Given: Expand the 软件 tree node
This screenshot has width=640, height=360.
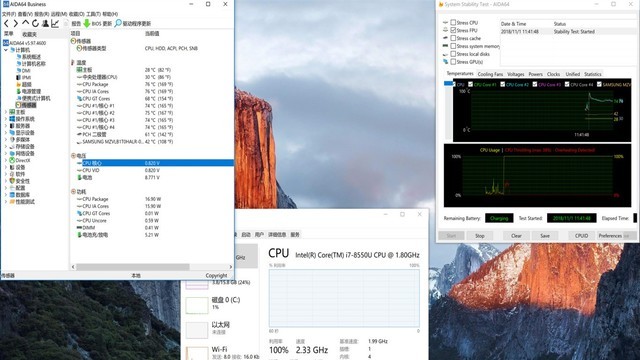Looking at the screenshot, I should click(6, 174).
